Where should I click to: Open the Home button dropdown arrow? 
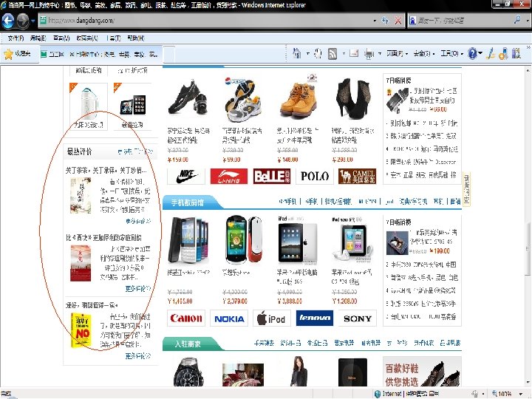pos(307,54)
